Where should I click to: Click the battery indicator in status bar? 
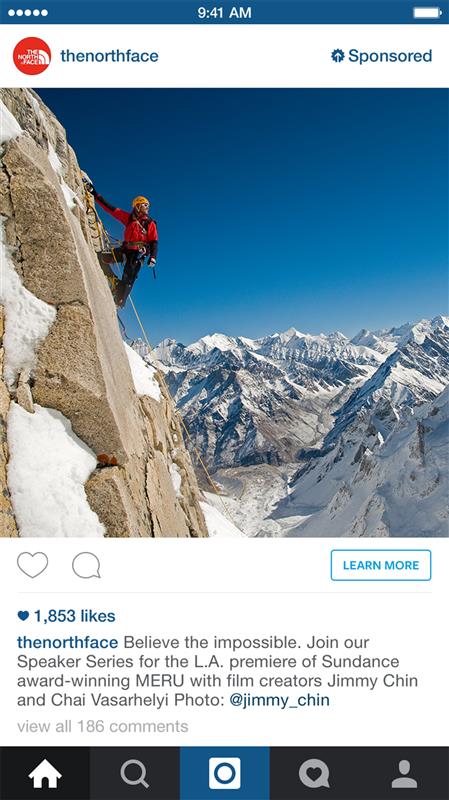coord(428,12)
